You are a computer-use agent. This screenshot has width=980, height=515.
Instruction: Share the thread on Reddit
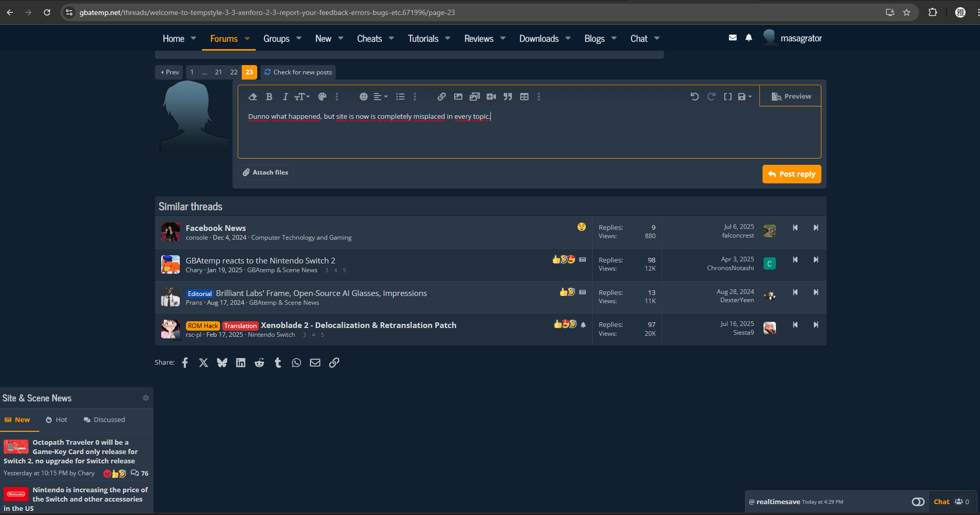(x=259, y=363)
